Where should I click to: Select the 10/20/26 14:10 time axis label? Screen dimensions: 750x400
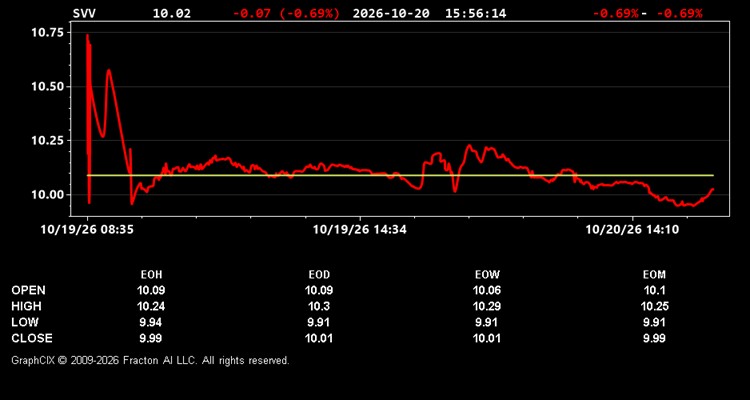coord(632,230)
